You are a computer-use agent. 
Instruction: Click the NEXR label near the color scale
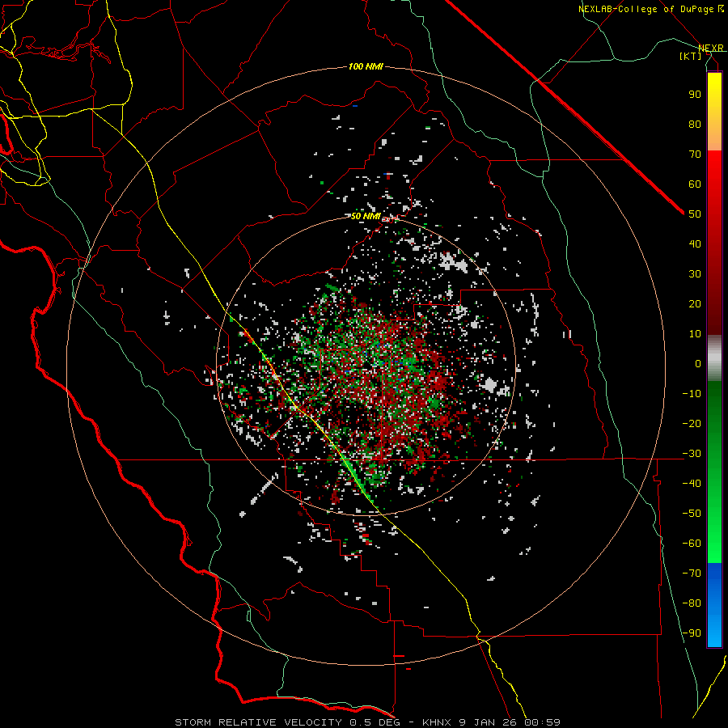click(711, 49)
